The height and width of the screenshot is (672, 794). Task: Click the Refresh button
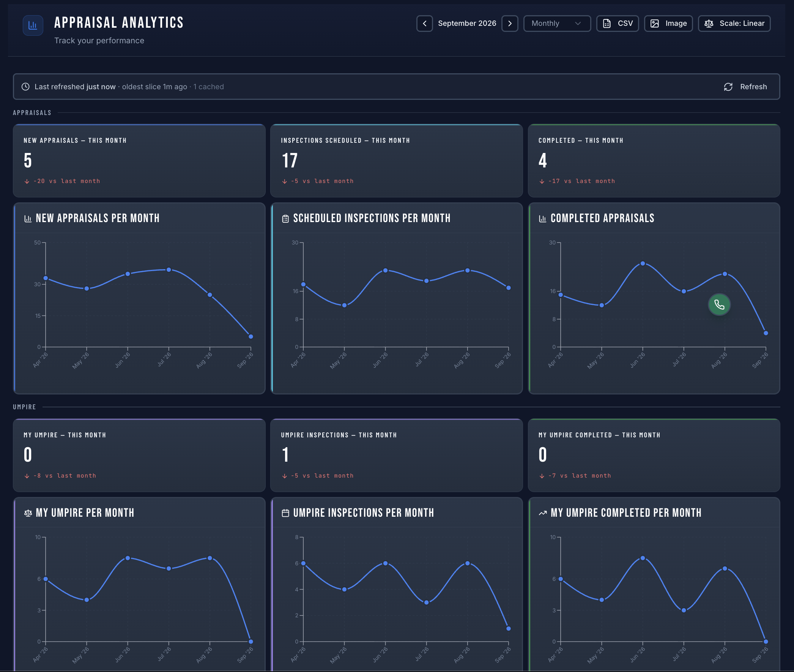pos(745,87)
